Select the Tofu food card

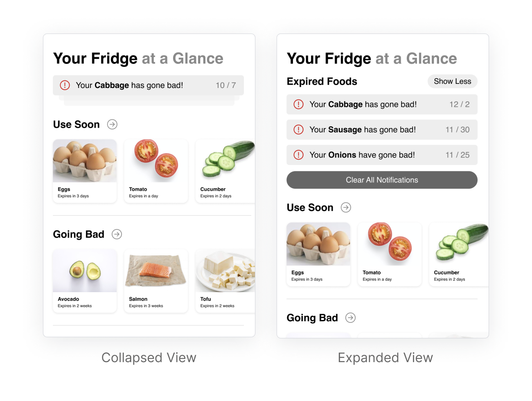click(x=225, y=281)
